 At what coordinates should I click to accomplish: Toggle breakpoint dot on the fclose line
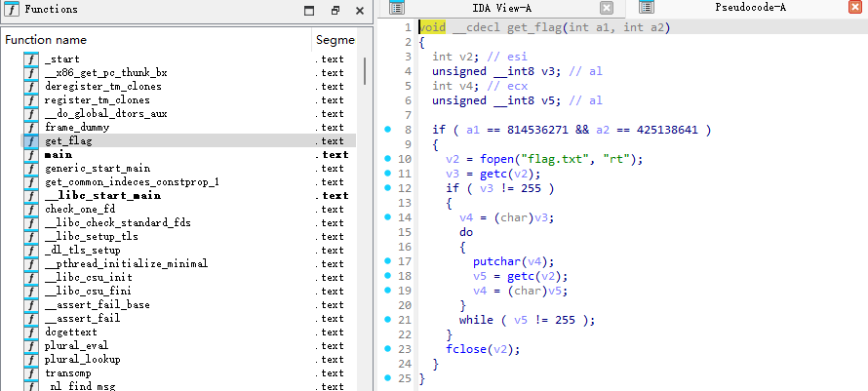(387, 350)
